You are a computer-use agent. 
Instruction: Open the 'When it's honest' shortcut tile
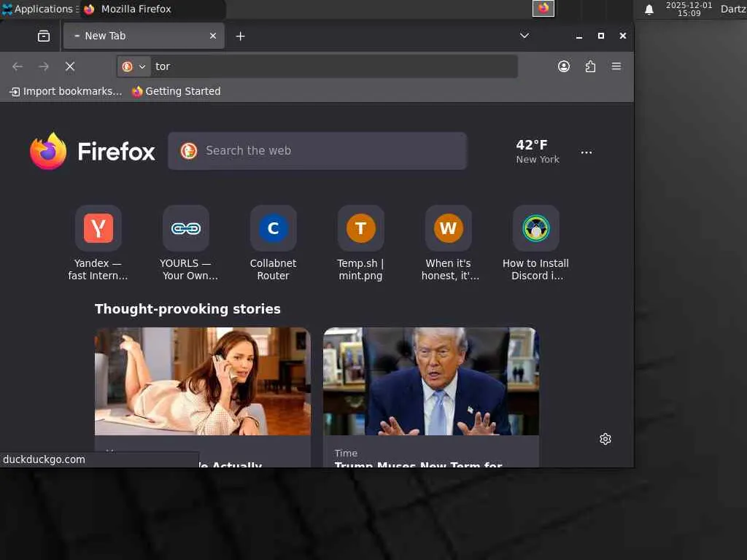coord(449,243)
